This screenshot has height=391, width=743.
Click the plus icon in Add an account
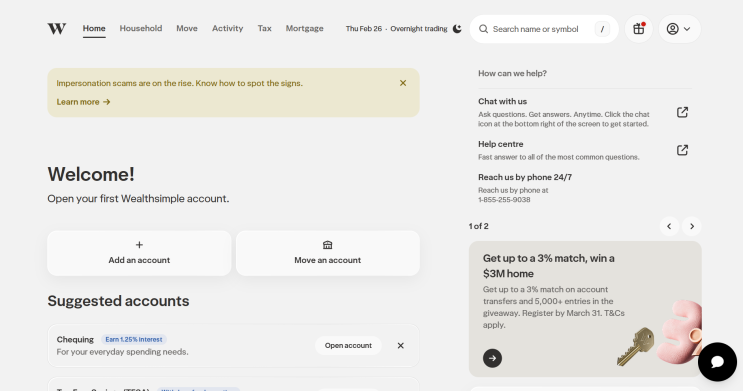[x=139, y=245]
